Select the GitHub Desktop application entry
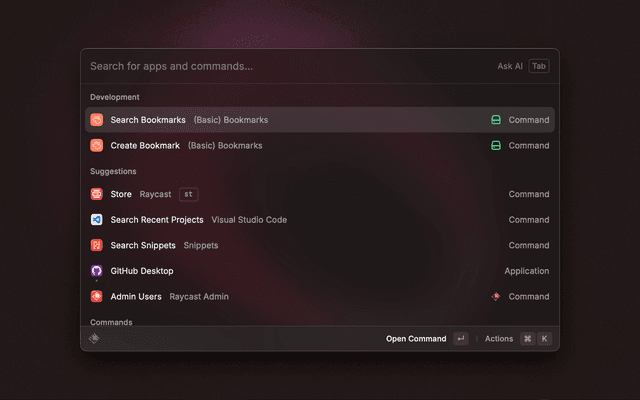The height and width of the screenshot is (400, 640). (x=142, y=271)
